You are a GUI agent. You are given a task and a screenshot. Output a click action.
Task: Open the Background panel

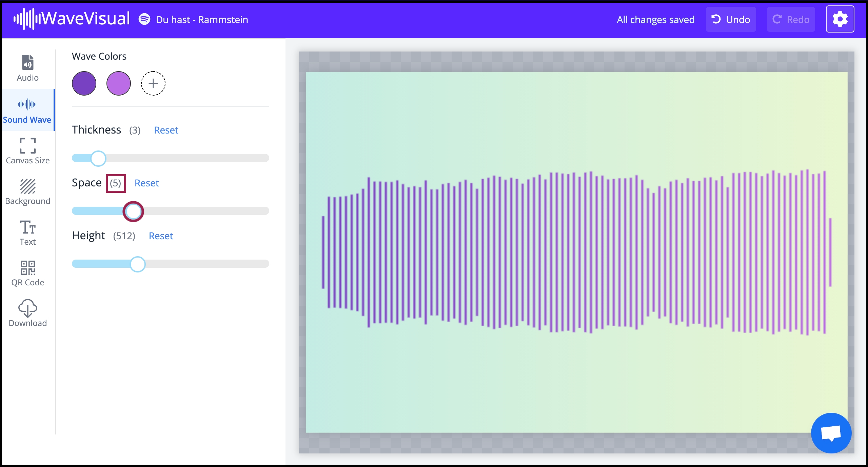click(27, 191)
